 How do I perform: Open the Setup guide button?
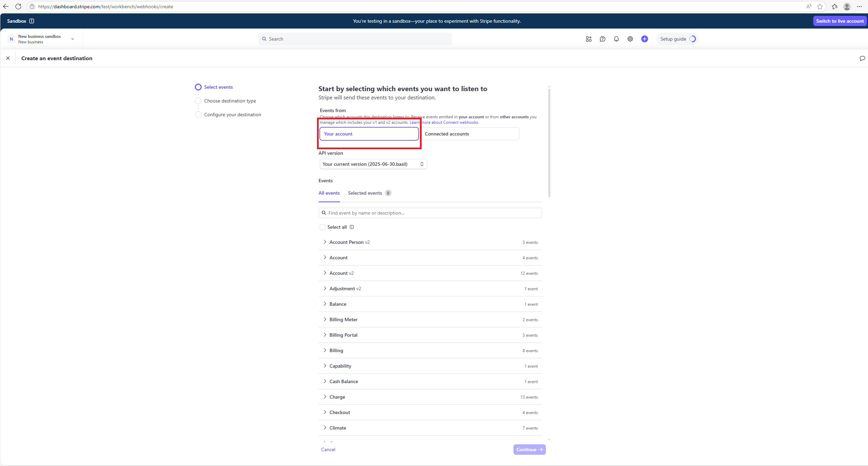[x=677, y=39]
